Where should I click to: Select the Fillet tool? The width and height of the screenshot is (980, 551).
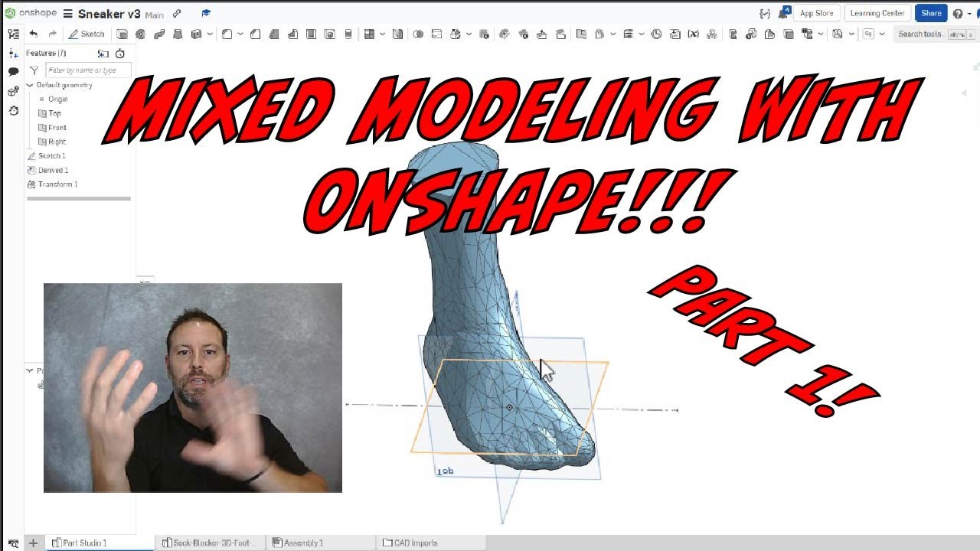pyautogui.click(x=227, y=34)
